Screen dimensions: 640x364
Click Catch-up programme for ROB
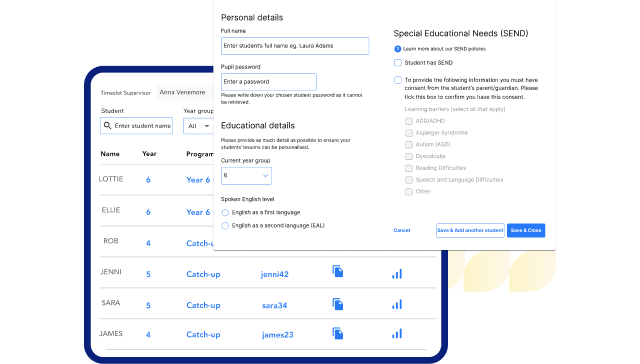click(x=200, y=243)
